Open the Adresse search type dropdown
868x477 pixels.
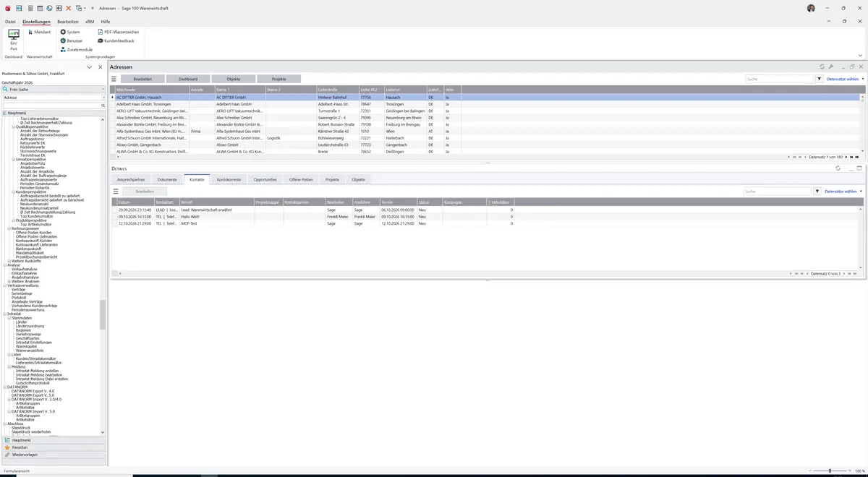pyautogui.click(x=103, y=97)
